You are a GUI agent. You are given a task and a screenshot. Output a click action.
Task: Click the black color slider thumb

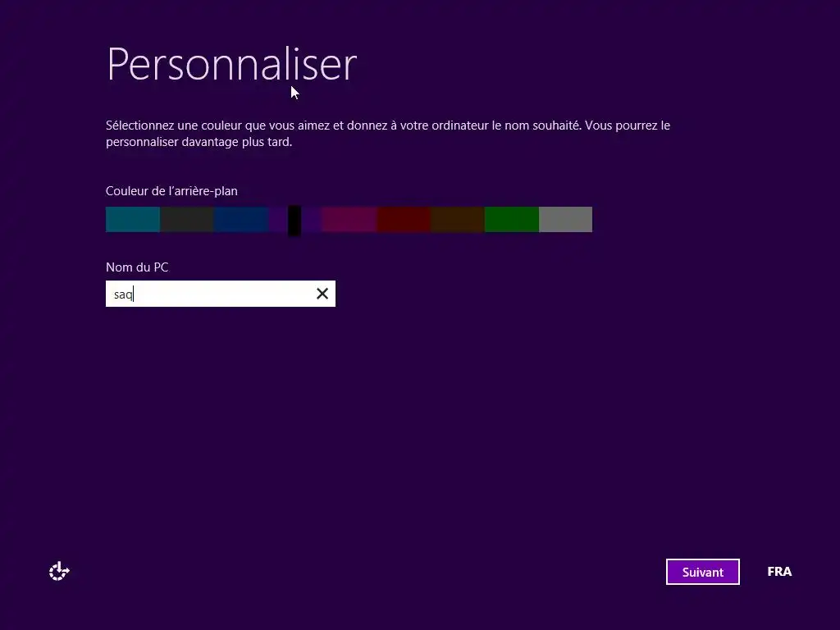coord(294,220)
